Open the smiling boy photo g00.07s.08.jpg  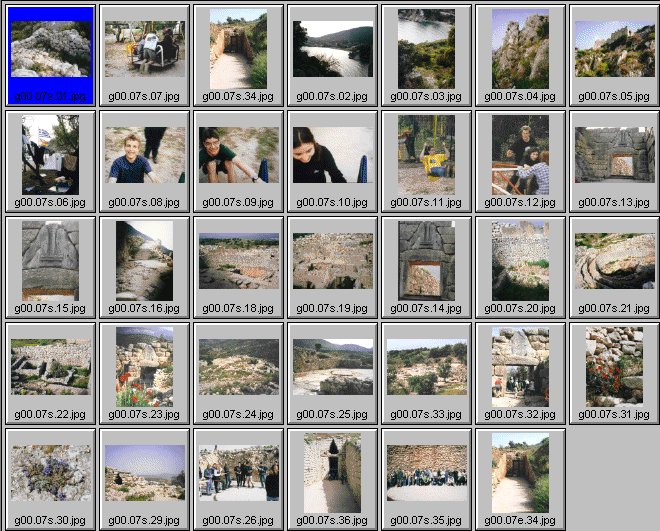click(x=144, y=155)
